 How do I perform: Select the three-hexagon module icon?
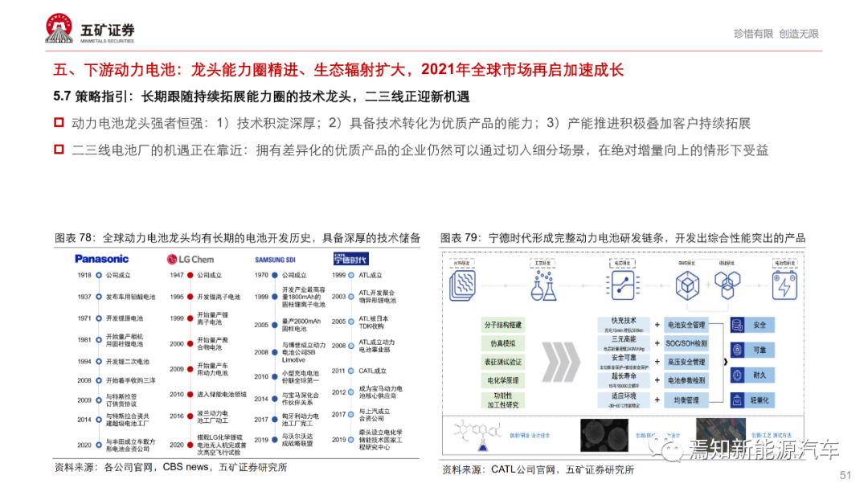pyautogui.click(x=727, y=285)
